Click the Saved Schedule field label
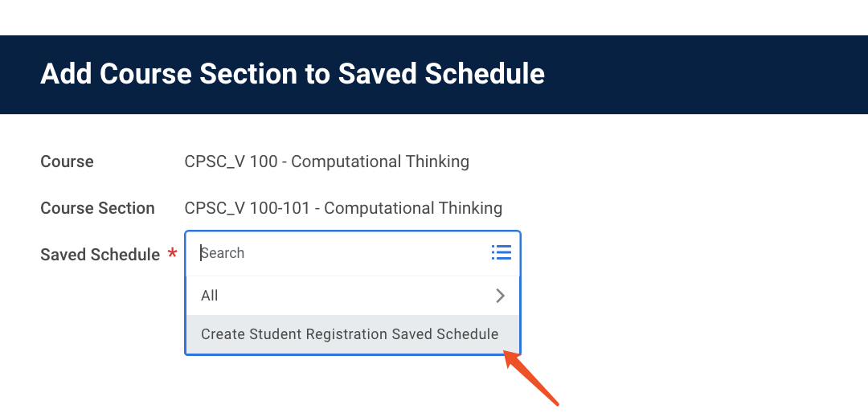868x413 pixels. coord(100,255)
